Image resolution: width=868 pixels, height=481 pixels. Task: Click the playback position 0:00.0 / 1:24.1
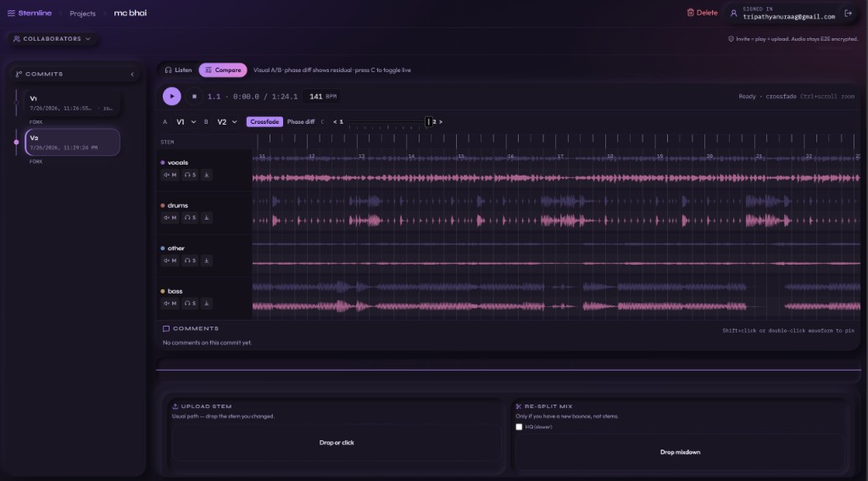tap(264, 97)
